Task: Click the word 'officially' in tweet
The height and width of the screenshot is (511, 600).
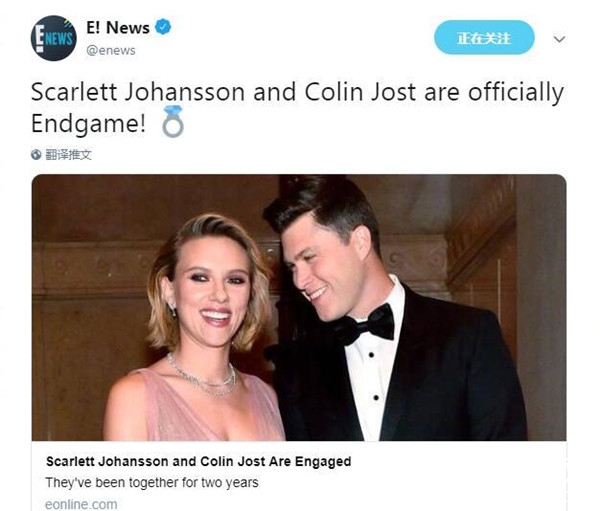Action: tap(516, 93)
